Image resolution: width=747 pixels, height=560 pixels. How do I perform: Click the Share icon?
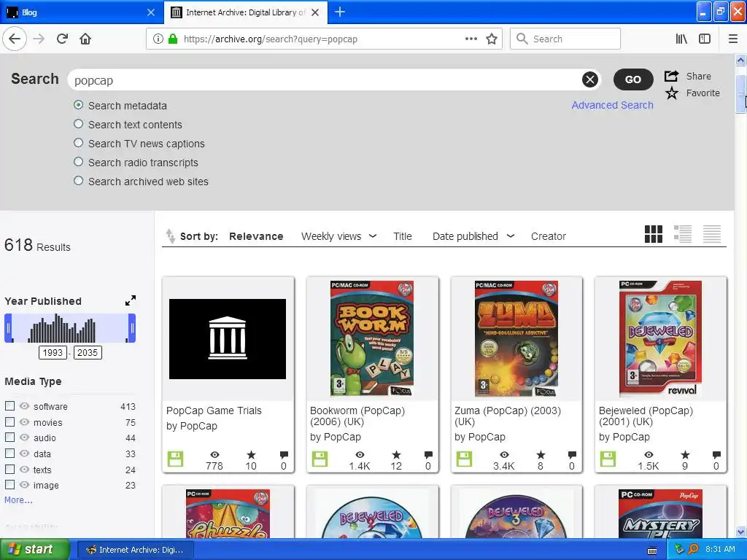tap(672, 76)
